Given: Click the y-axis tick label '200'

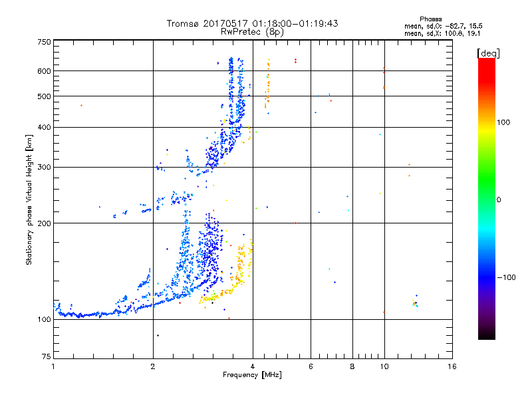Looking at the screenshot, I should click(44, 223).
